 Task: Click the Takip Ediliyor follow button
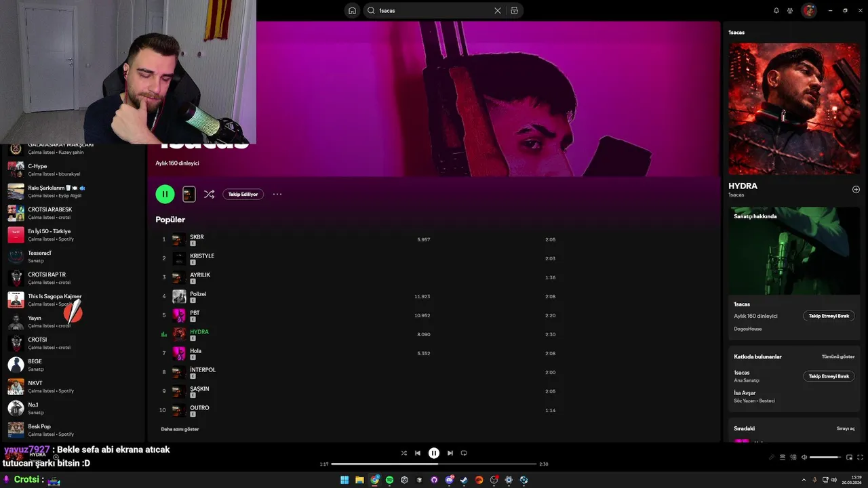tap(243, 194)
